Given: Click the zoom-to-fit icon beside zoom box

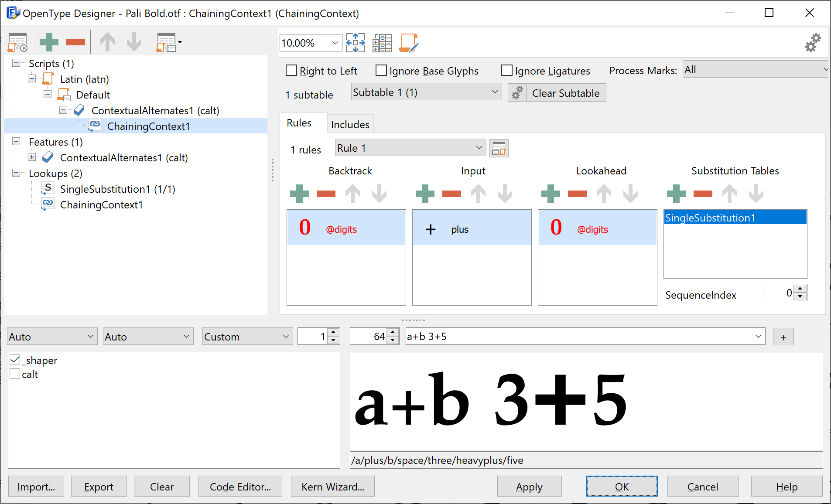Looking at the screenshot, I should (356, 43).
